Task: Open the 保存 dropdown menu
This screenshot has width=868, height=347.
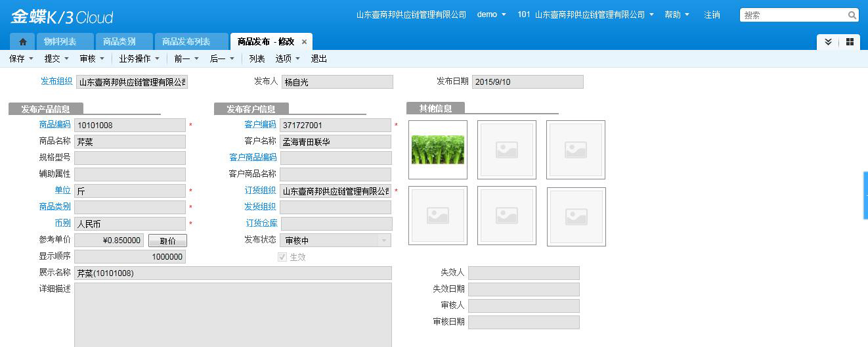Action: tap(21, 58)
